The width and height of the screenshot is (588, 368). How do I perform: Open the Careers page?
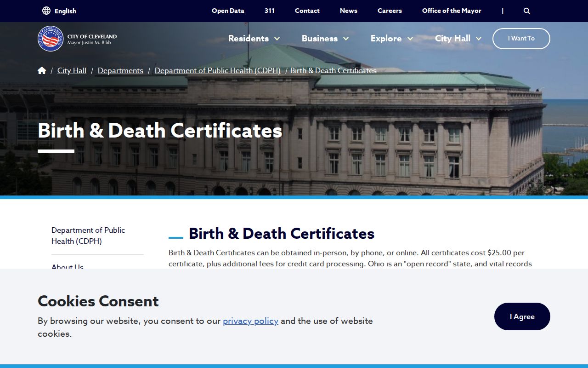click(390, 11)
